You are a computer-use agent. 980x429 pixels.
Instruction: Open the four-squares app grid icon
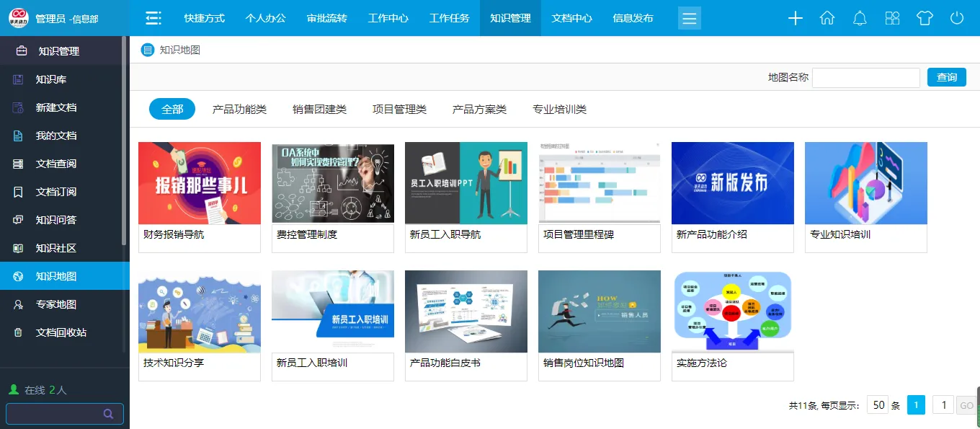pyautogui.click(x=892, y=19)
